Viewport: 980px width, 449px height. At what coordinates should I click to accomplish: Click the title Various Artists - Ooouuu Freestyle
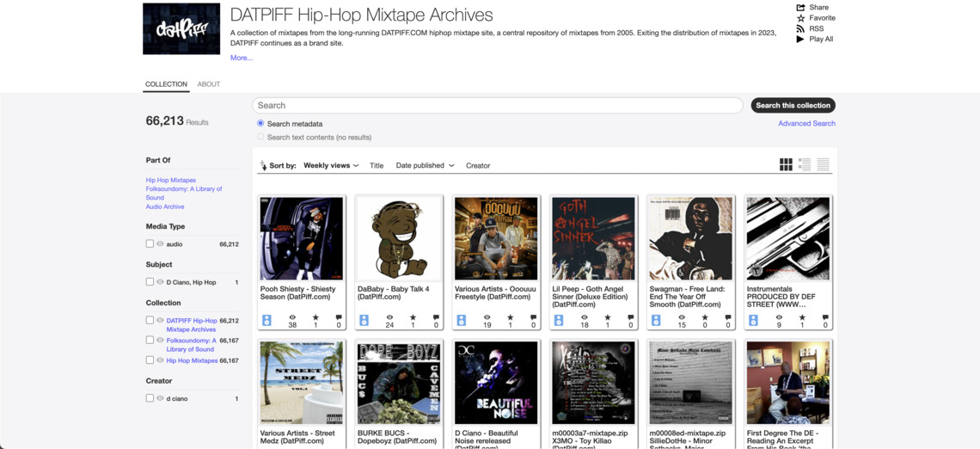coord(493,292)
